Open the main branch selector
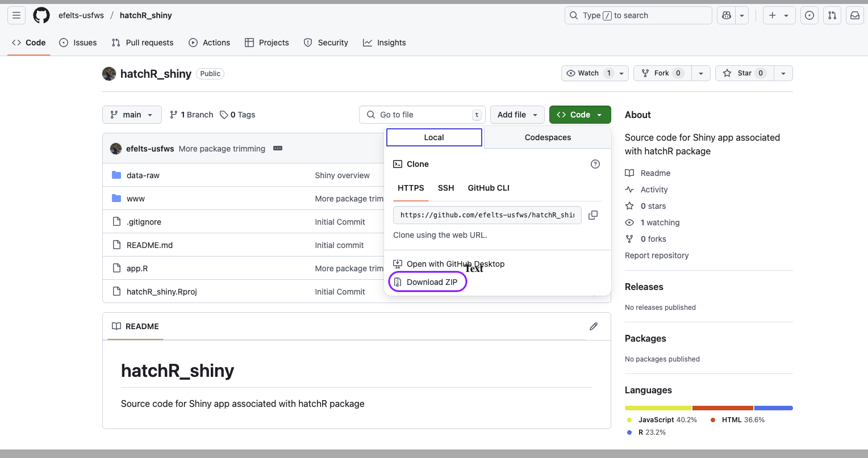 pyautogui.click(x=132, y=115)
